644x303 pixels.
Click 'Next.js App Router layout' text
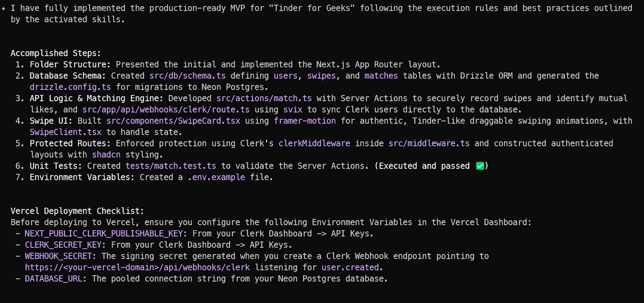(377, 64)
